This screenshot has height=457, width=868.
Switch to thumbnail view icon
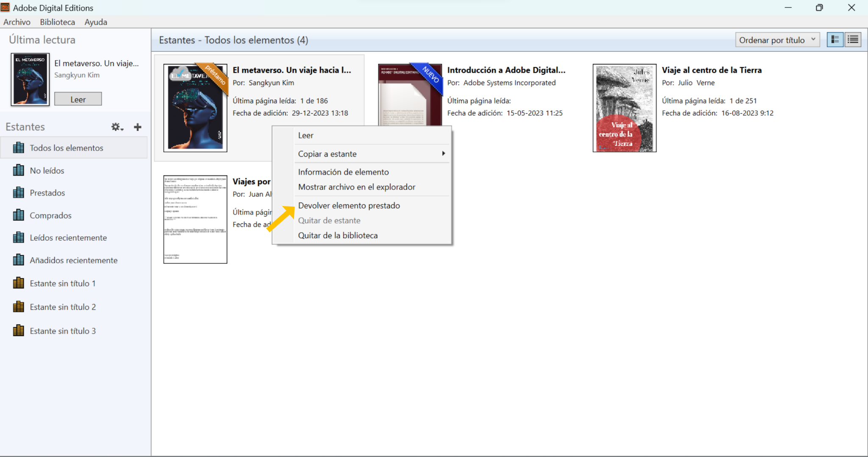coord(835,40)
